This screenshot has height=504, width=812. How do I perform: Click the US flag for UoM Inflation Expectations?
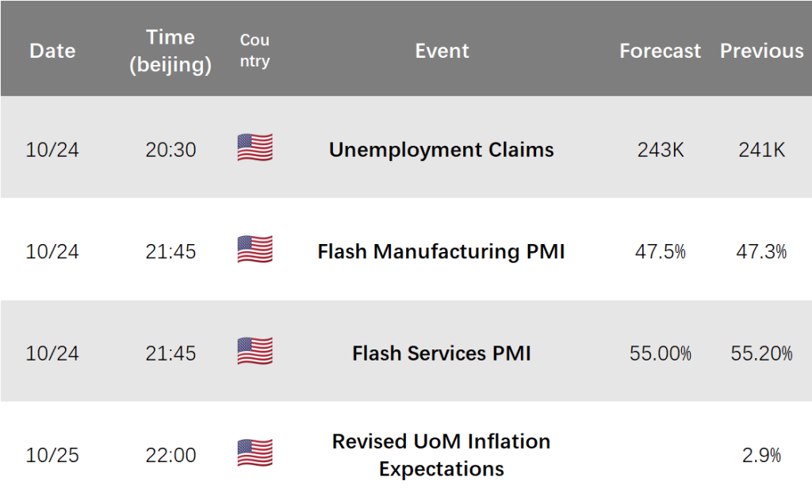click(255, 452)
